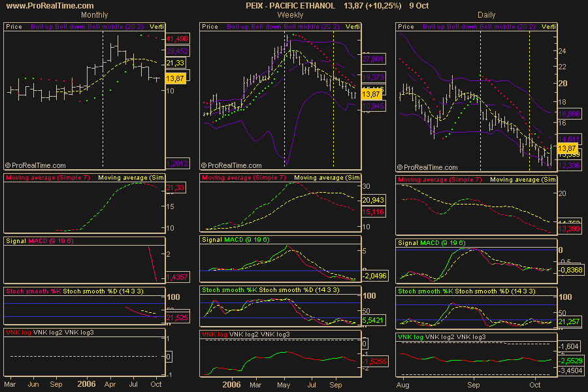Screen dimensions: 588x392
Task: Click the red 41,498 value tag
Action: pyautogui.click(x=177, y=39)
